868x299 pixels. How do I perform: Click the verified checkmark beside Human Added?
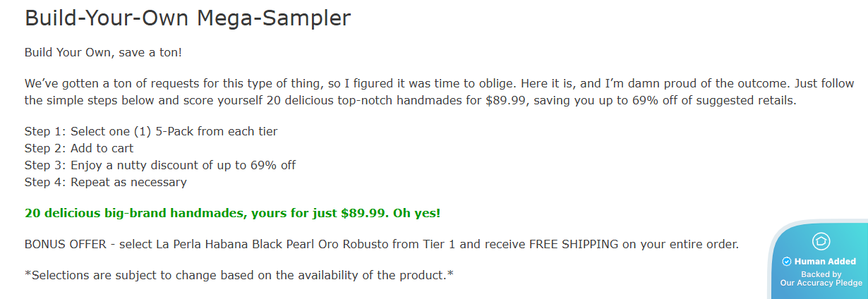[x=787, y=262]
